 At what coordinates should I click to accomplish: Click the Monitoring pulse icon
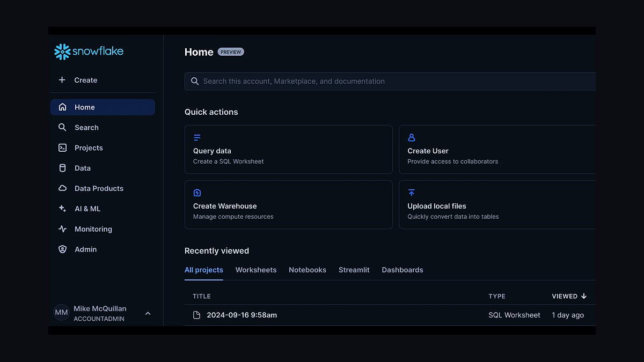(63, 229)
